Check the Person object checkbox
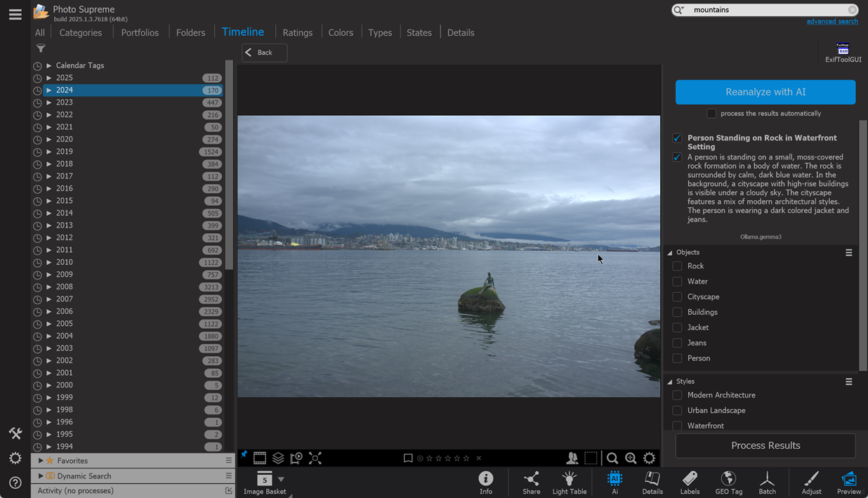Image resolution: width=868 pixels, height=498 pixels. pyautogui.click(x=677, y=358)
